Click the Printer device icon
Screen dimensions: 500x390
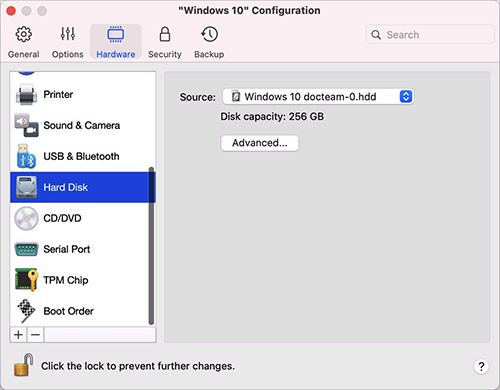[26, 95]
